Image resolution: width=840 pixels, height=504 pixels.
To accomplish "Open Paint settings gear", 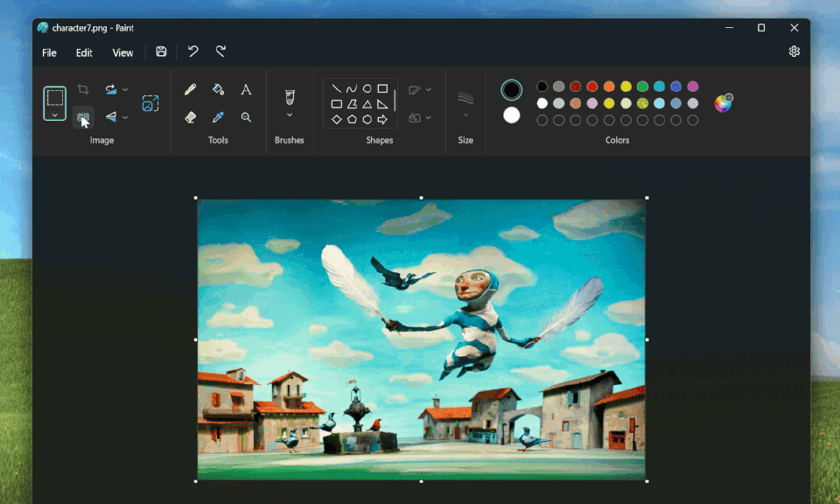I will (x=794, y=52).
